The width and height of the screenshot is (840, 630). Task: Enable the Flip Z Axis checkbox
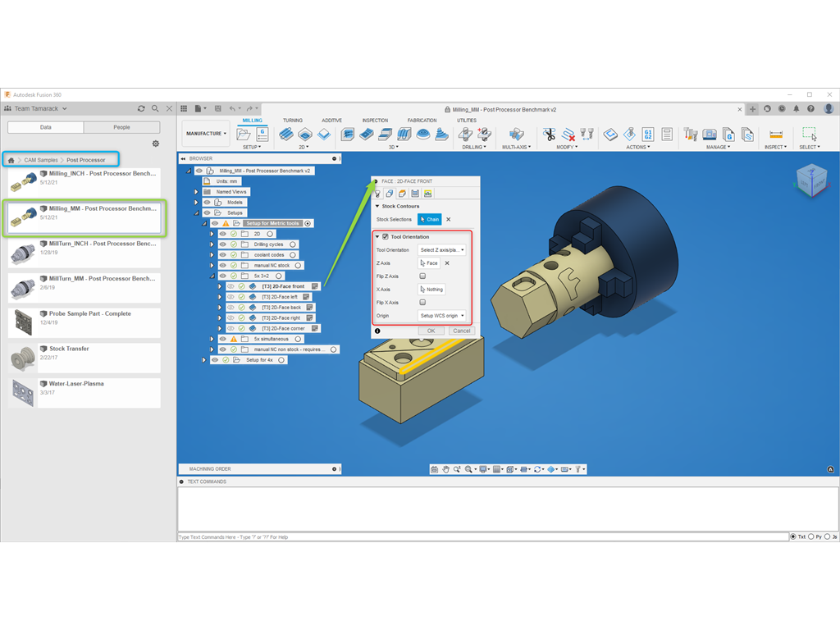tap(422, 275)
